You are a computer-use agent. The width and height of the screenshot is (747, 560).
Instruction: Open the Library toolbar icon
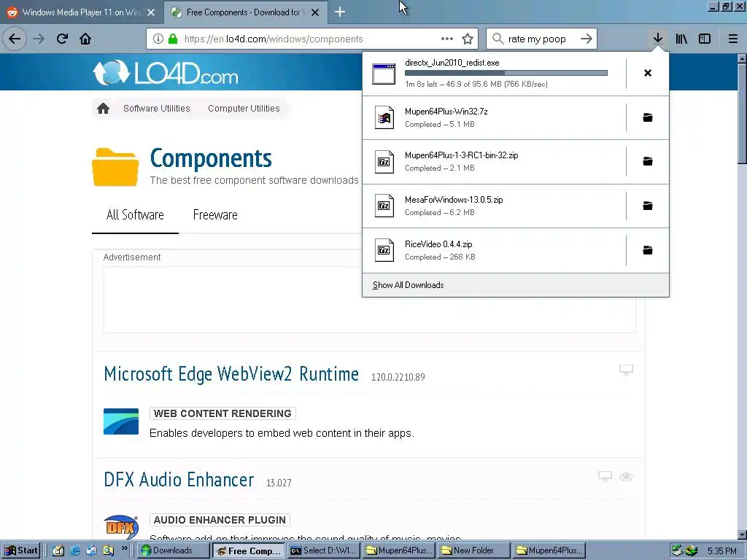coord(681,39)
